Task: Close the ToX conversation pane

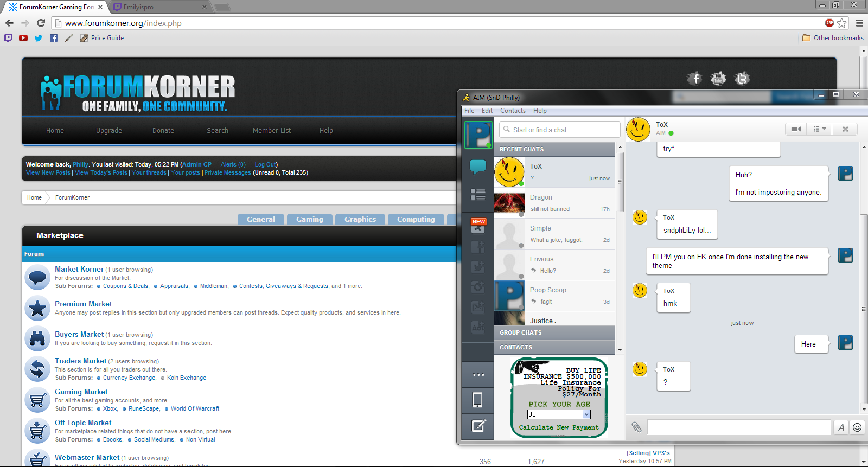Action: tap(845, 129)
